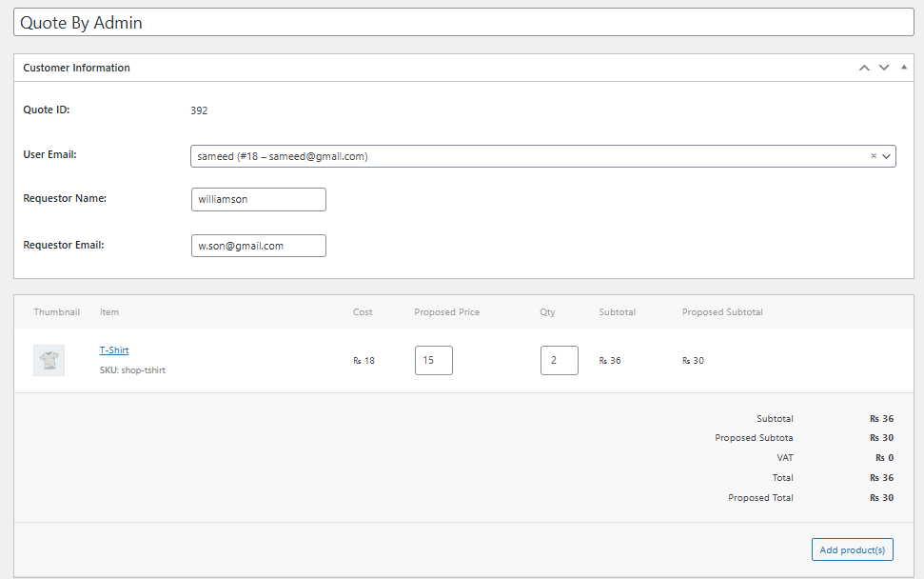The image size is (924, 579).
Task: Select the Requestor Email field
Action: click(x=258, y=245)
